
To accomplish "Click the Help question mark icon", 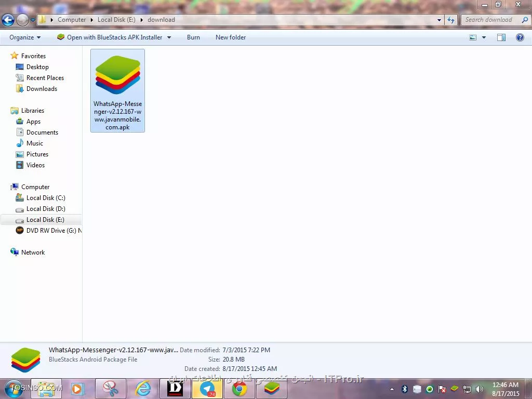I will point(520,37).
